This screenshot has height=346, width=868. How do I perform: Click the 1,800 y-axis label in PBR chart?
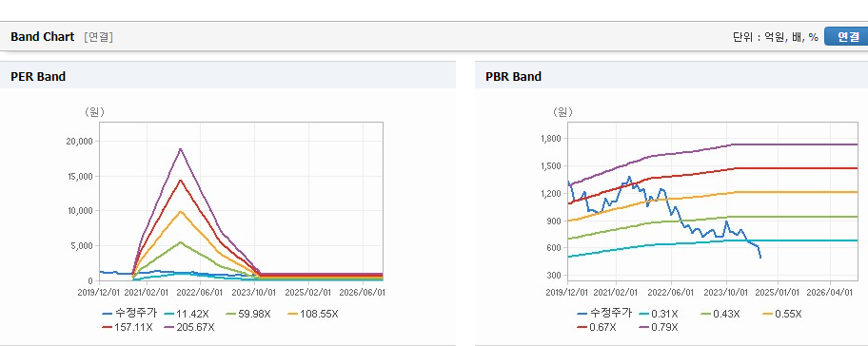[551, 139]
